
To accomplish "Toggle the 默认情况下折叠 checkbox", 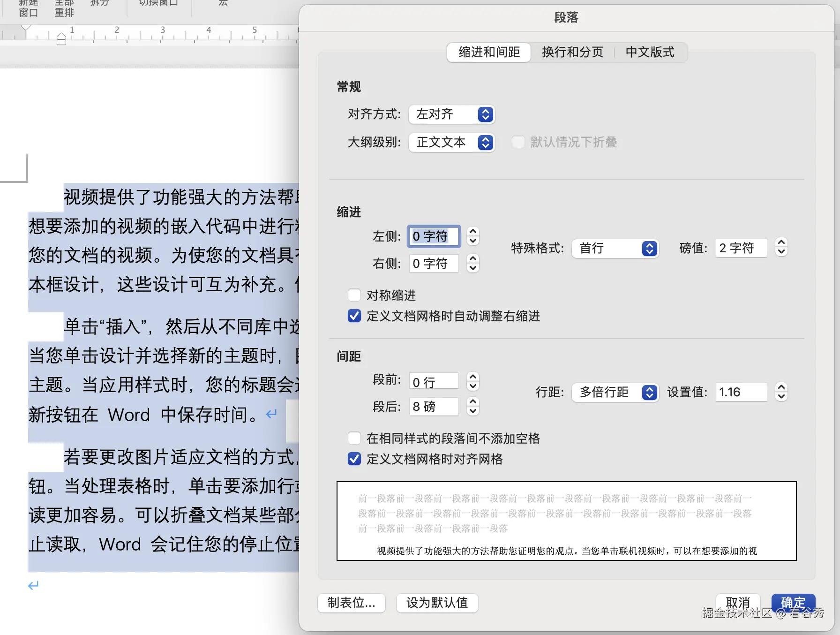I will [518, 142].
